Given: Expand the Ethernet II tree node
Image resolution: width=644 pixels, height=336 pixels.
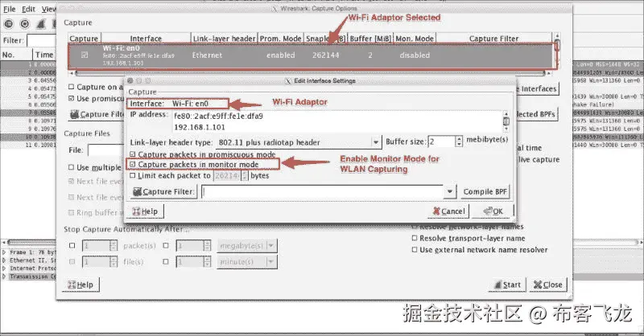Looking at the screenshot, I should pos(4,260).
